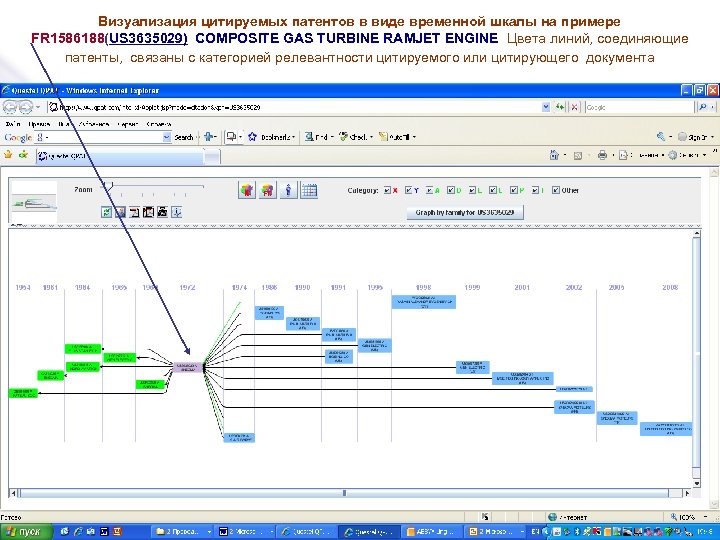Expand the Google toolbar search box dropdown
Image resolution: width=720 pixels, height=540 pixels.
click(167, 137)
